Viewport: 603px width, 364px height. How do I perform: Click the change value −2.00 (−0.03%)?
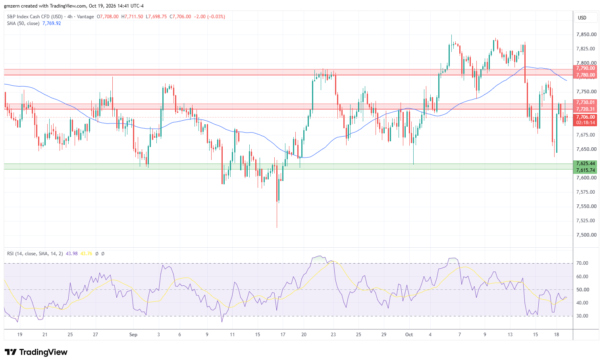pyautogui.click(x=210, y=17)
